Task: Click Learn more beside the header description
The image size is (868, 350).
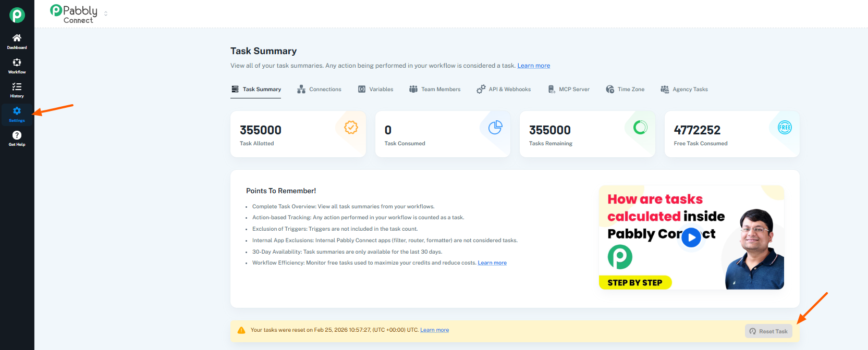Action: pos(533,66)
